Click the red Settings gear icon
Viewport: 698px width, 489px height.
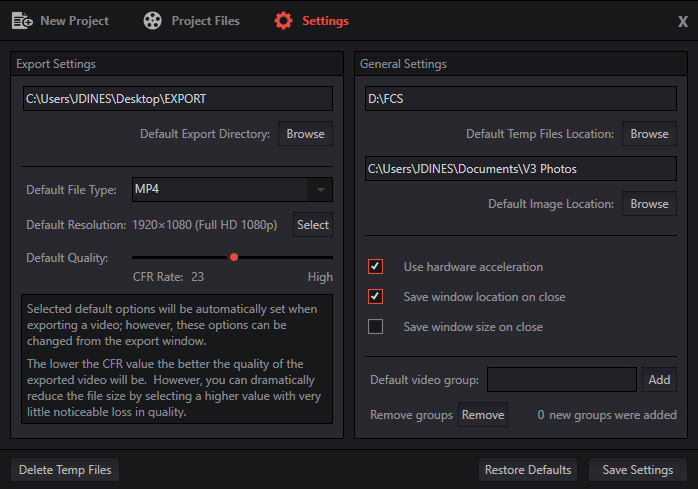click(283, 21)
